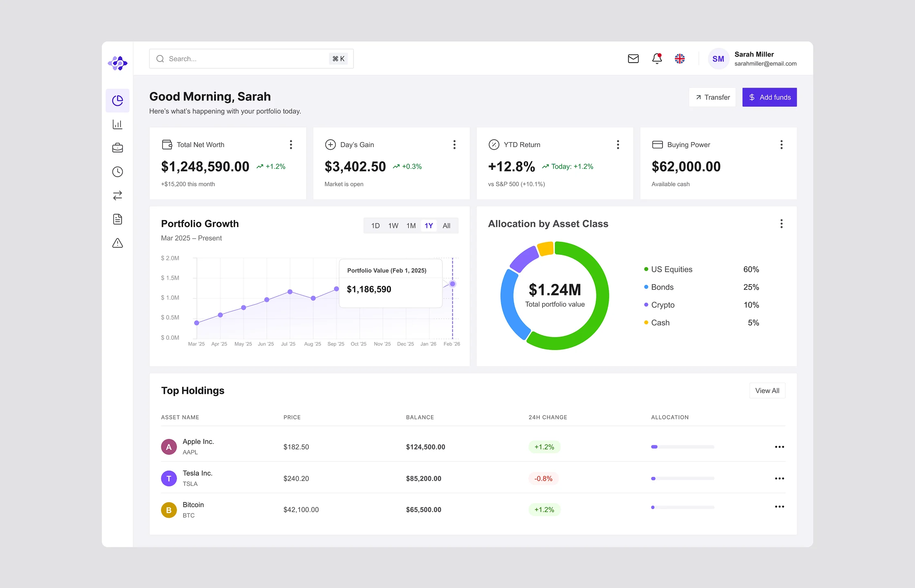Toggle the UK flag language selector
This screenshot has height=588, width=915.
coord(680,59)
